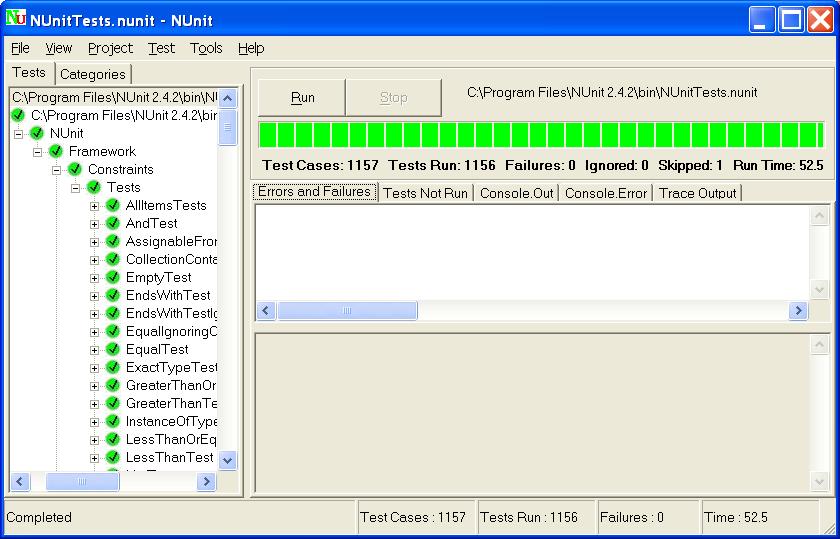Select the LessThanOrEq tree item
The image size is (840, 539).
pyautogui.click(x=171, y=439)
